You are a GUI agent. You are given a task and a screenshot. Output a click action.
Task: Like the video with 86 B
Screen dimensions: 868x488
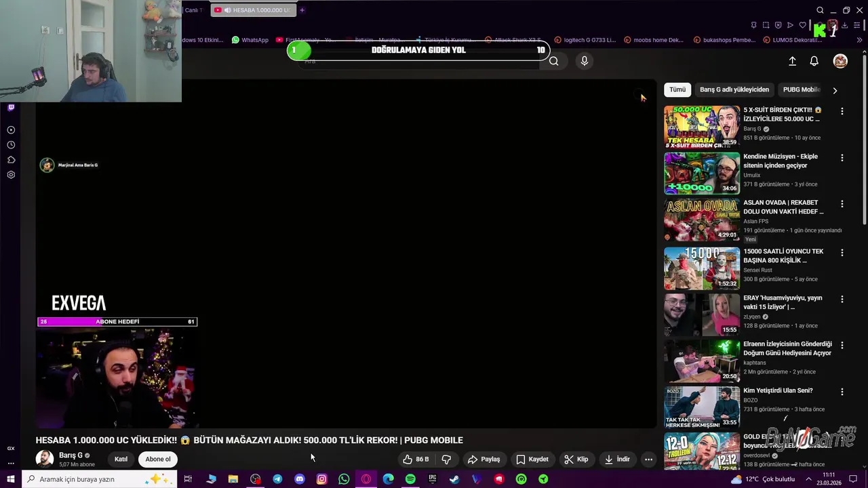[x=416, y=459]
